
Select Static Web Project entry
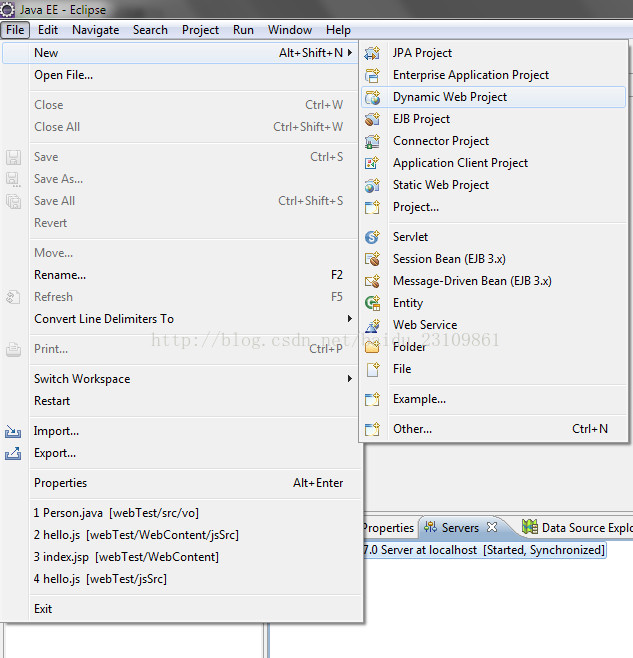coord(493,185)
